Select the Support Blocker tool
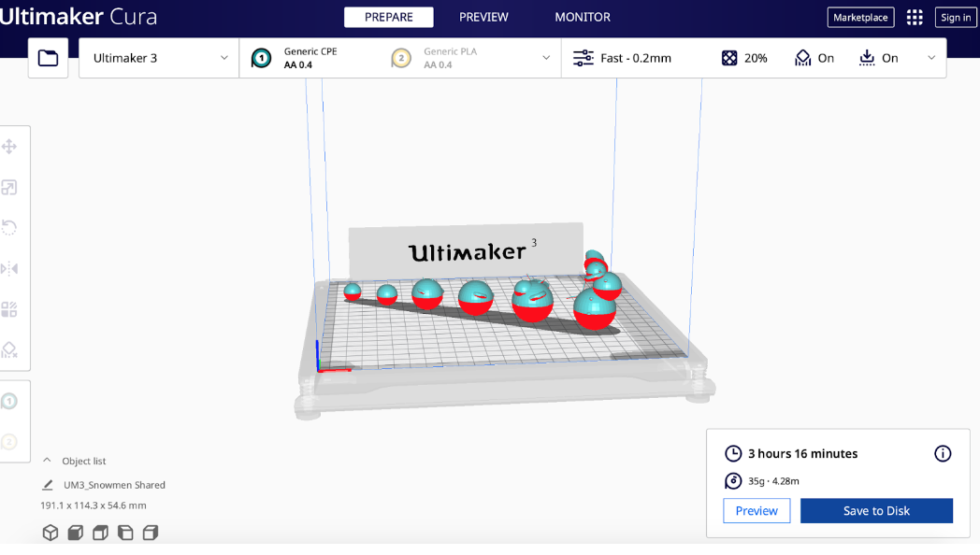This screenshot has width=980, height=555. (x=9, y=350)
